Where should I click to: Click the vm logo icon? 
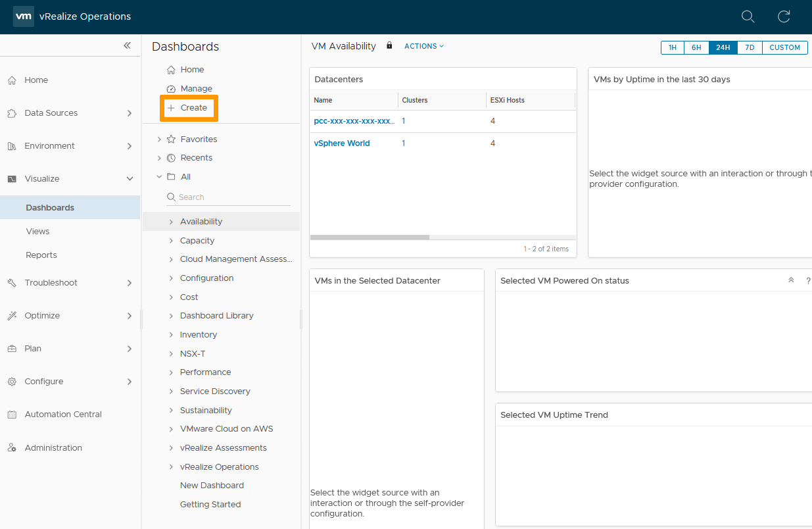[23, 16]
